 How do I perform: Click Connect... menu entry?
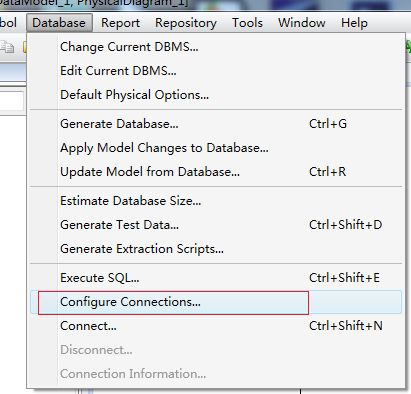[x=216, y=326]
